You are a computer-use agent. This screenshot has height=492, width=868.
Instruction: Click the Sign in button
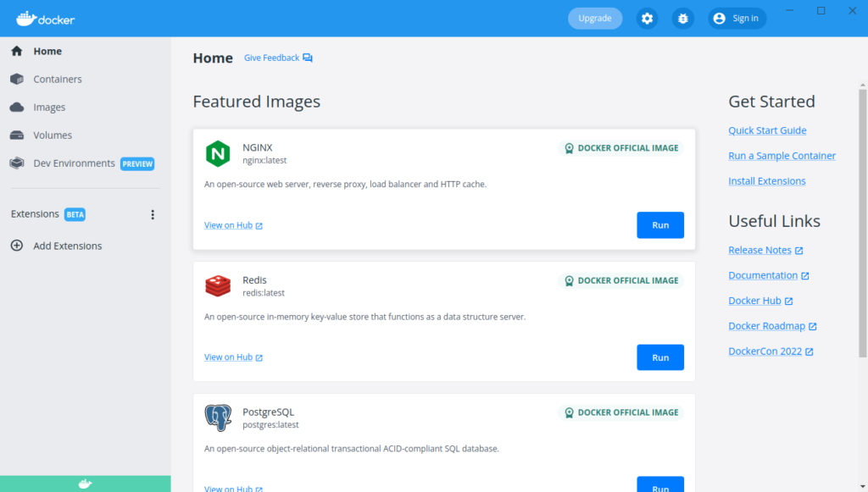pyautogui.click(x=737, y=19)
